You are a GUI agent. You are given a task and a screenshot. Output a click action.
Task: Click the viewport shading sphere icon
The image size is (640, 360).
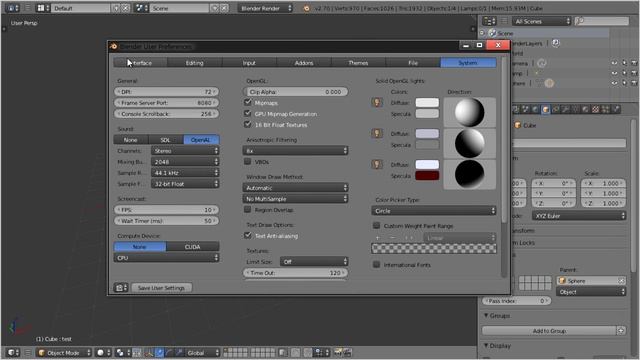coord(103,352)
